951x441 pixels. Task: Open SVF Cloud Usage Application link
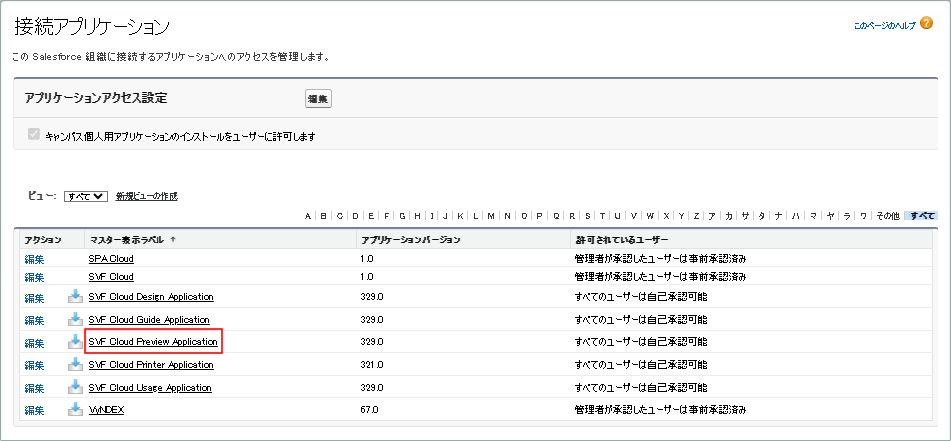click(150, 388)
